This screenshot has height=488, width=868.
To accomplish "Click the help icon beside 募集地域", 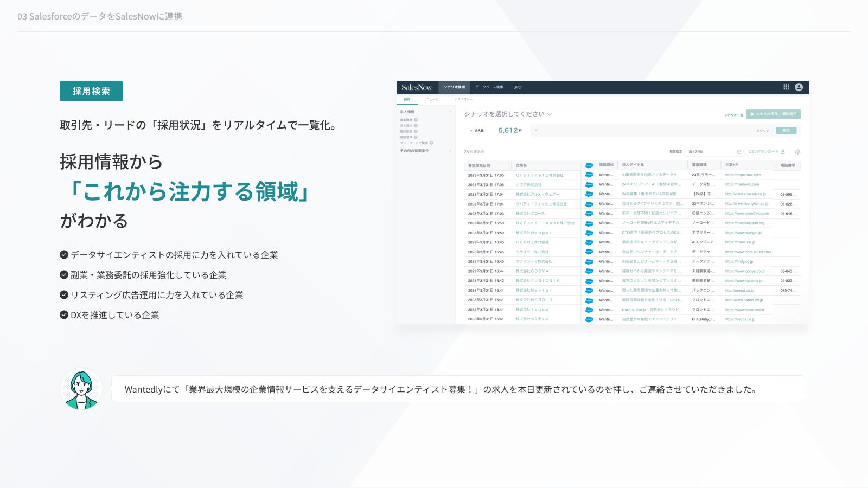I will [x=416, y=137].
